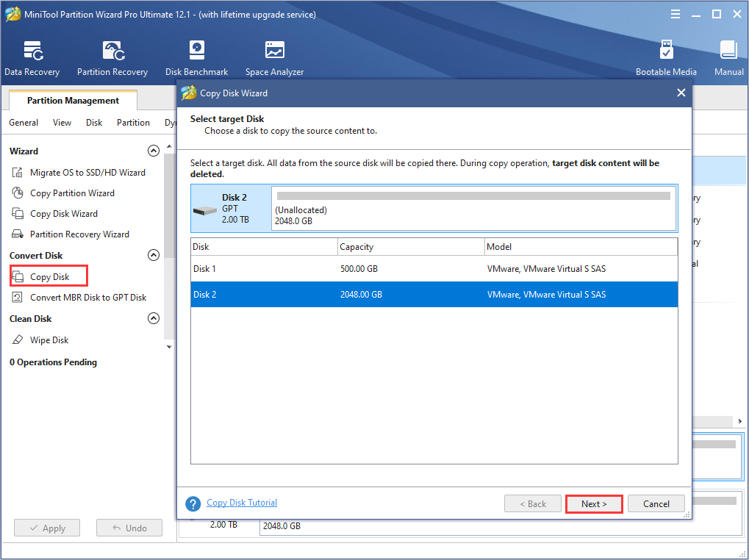Click the Unallocated 2048.0 GB partition block
The image size is (749, 560).
(x=474, y=209)
